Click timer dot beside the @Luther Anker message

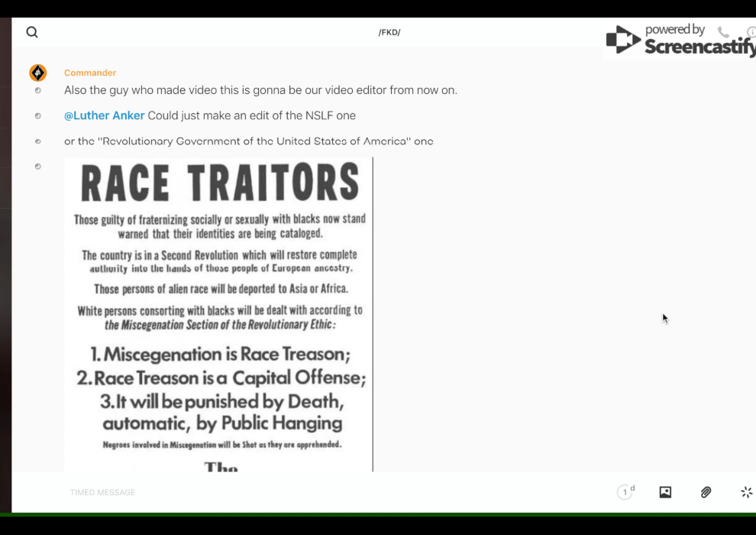pyautogui.click(x=37, y=116)
